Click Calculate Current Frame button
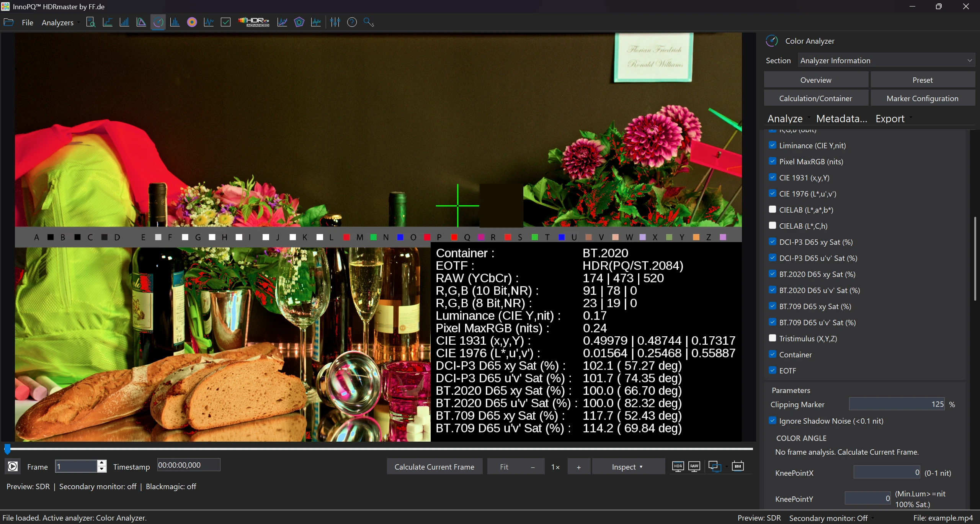The image size is (980, 524). pos(434,467)
